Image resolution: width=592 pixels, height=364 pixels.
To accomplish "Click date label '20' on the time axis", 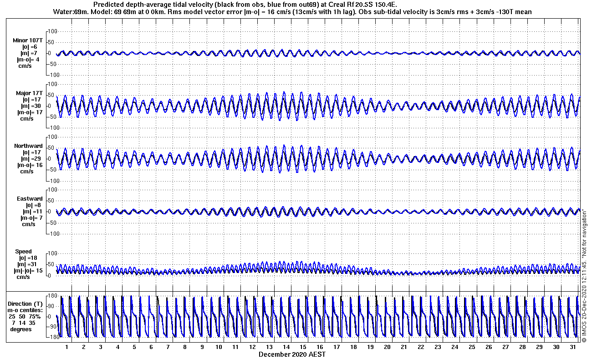I will [387, 347].
